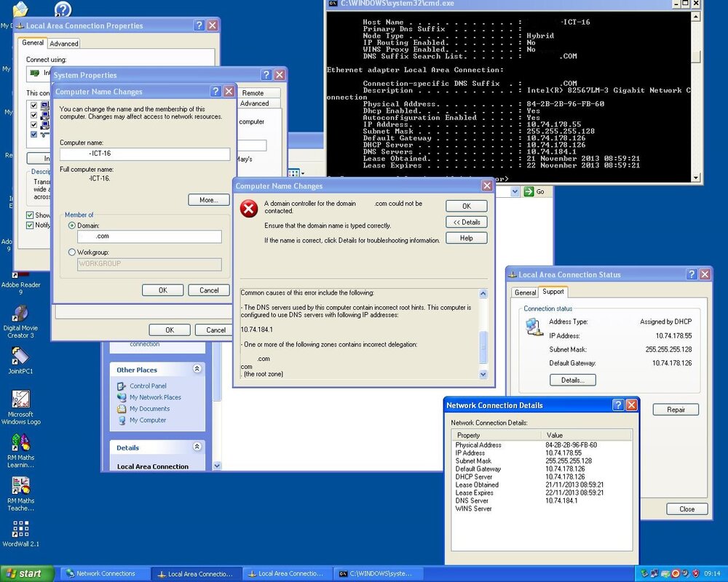Screen dimensions: 728x582
Task: Toggle the Show icon checkbox in connection properties
Action: point(30,215)
